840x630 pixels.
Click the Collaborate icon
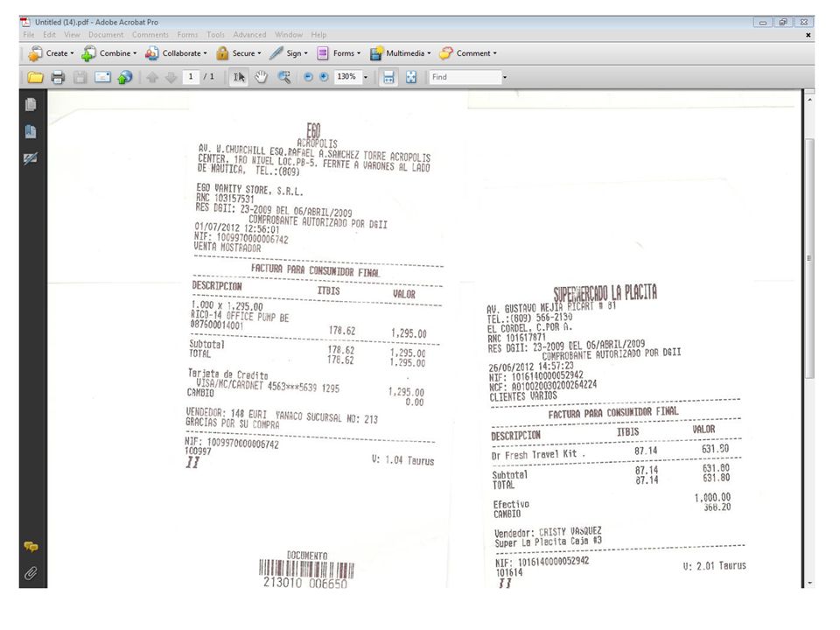(151, 53)
